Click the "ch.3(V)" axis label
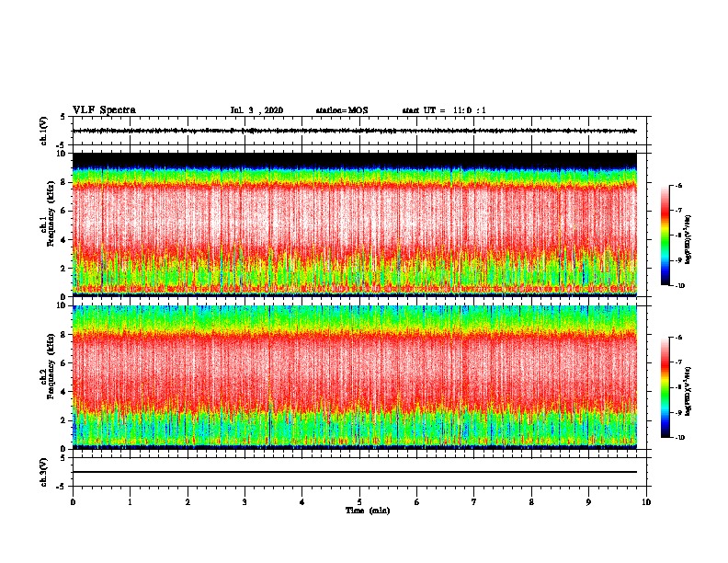 click(44, 472)
